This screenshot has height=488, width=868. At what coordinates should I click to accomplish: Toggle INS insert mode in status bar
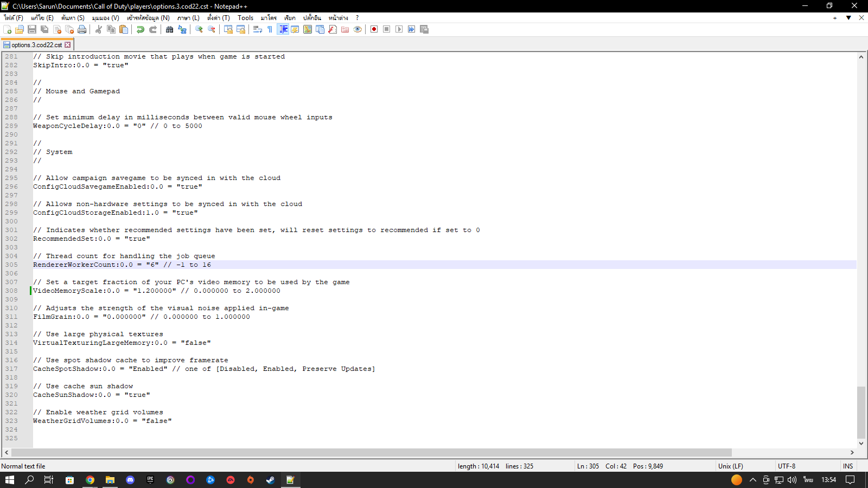[848, 466]
